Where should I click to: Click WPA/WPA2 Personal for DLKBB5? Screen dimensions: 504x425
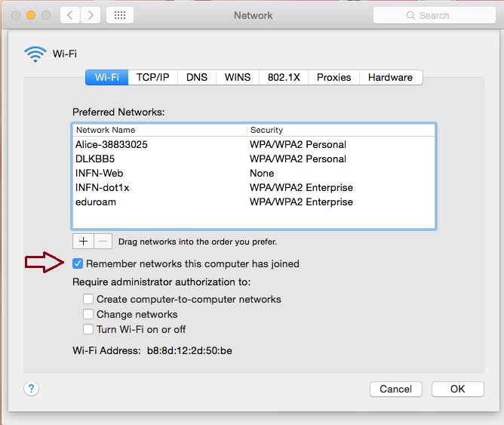298,159
